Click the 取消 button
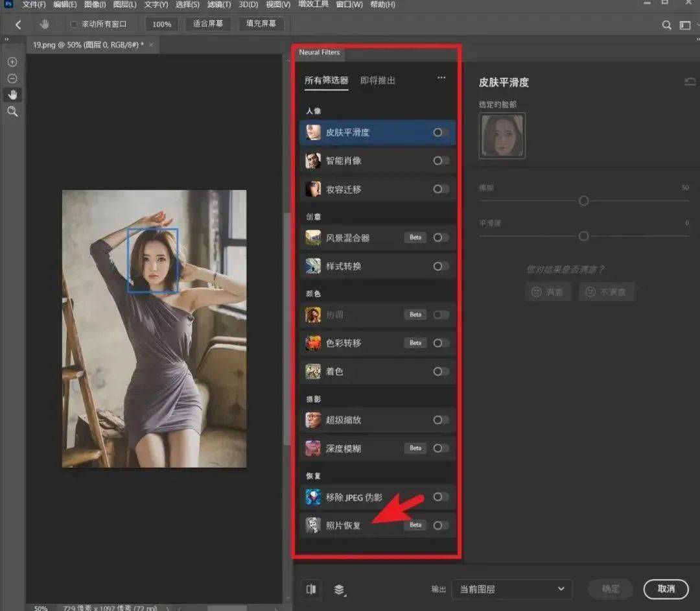 [x=666, y=589]
